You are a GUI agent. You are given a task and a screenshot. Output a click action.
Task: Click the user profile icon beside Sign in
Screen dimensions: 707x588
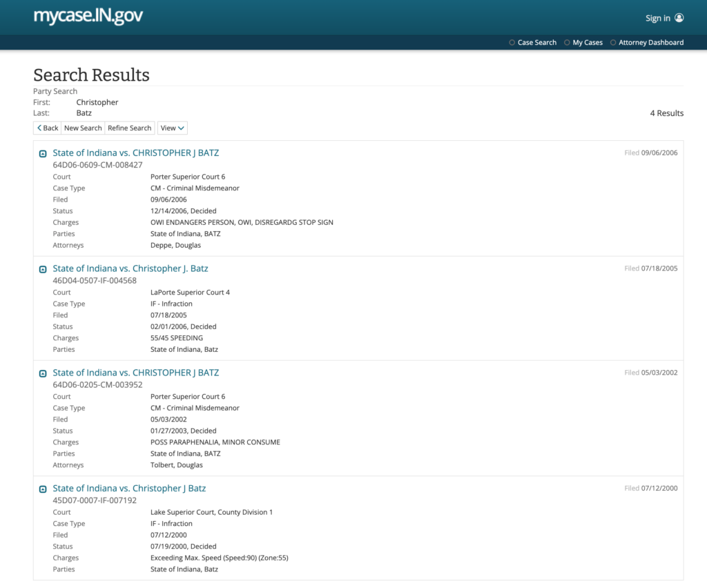pos(679,18)
